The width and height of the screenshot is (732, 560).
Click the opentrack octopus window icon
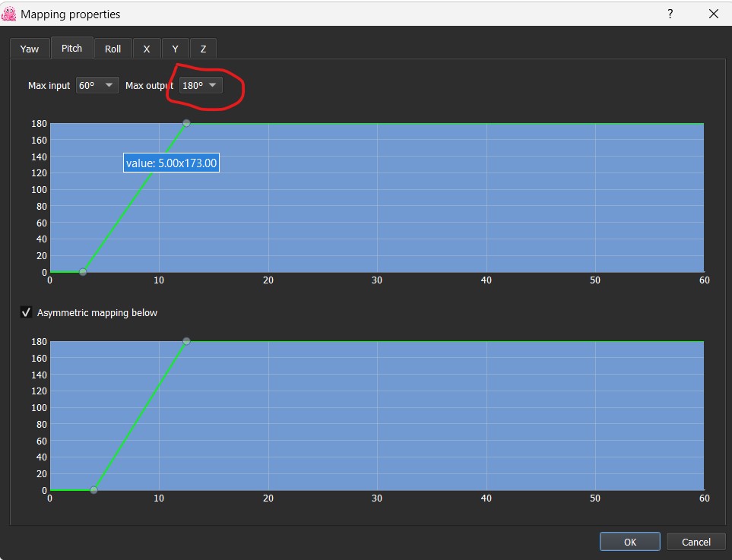point(9,14)
